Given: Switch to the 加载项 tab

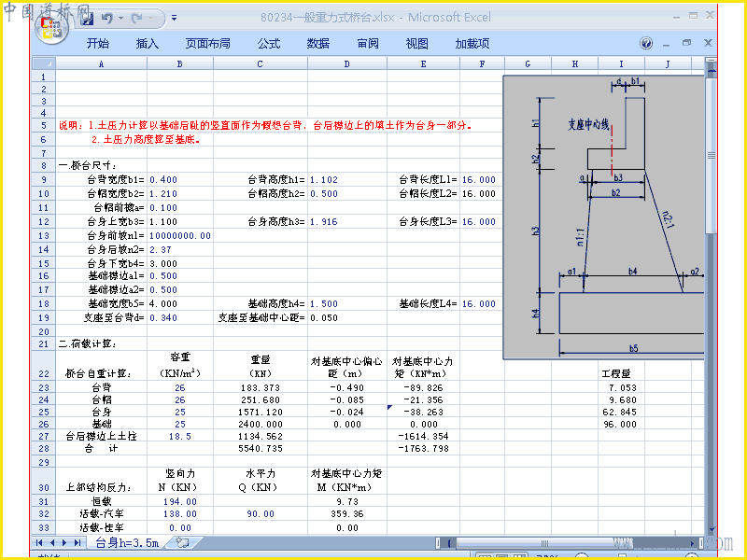Looking at the screenshot, I should pyautogui.click(x=472, y=43).
